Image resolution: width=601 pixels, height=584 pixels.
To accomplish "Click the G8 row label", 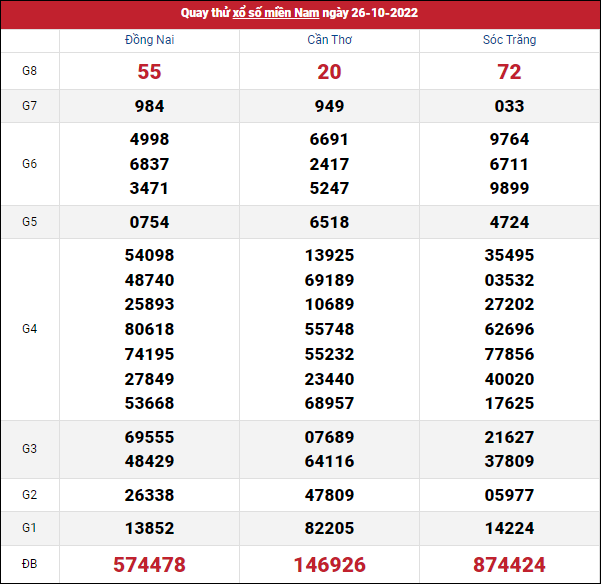I will coord(29,72).
